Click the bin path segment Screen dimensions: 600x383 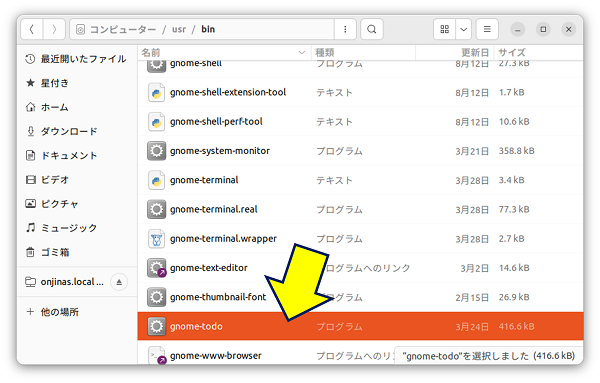coord(208,29)
